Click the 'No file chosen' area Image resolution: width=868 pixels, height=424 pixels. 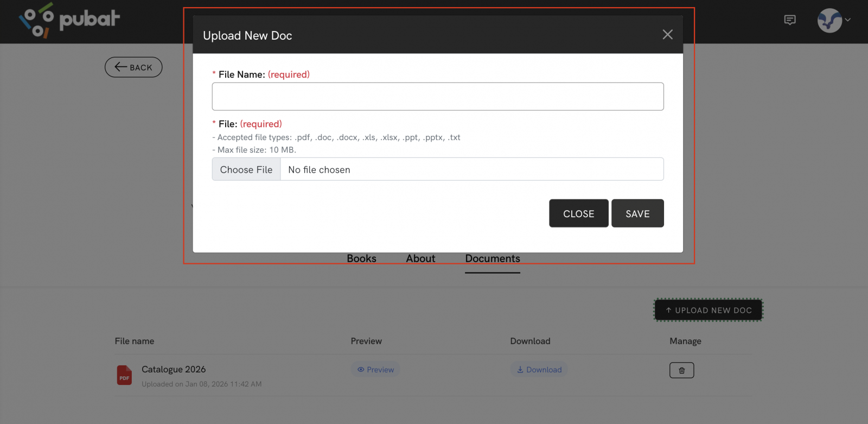coord(471,169)
